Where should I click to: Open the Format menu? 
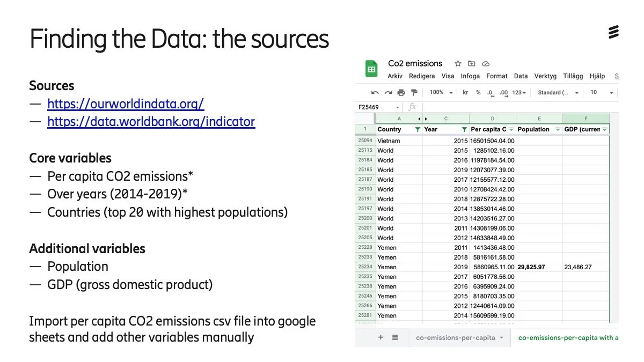[497, 76]
